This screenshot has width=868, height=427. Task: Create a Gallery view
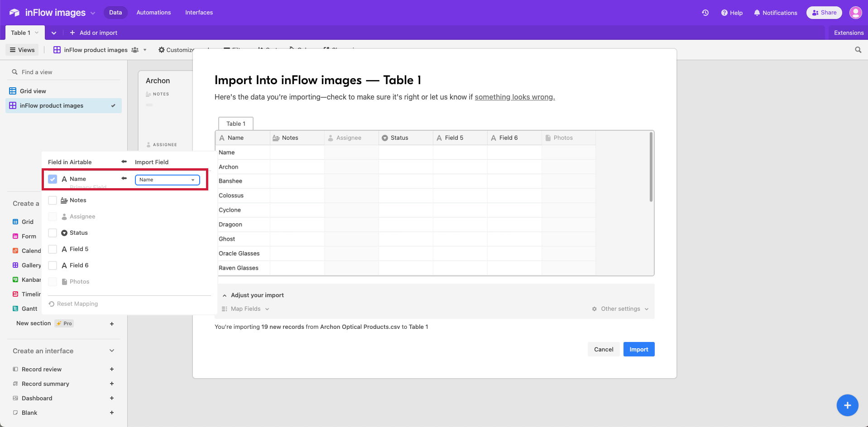point(30,265)
